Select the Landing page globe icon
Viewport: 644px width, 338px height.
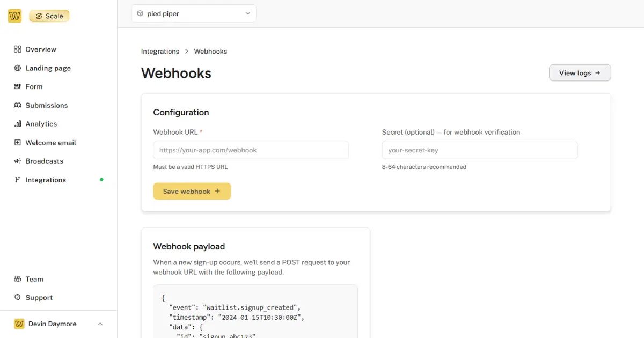click(18, 68)
